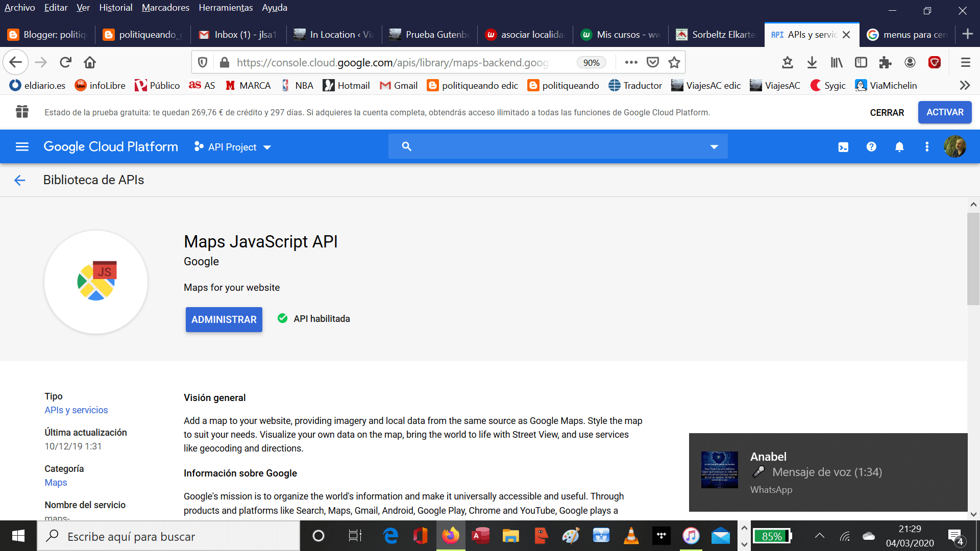Image resolution: width=980 pixels, height=551 pixels.
Task: Launch VLC from the taskbar
Action: pos(631,536)
